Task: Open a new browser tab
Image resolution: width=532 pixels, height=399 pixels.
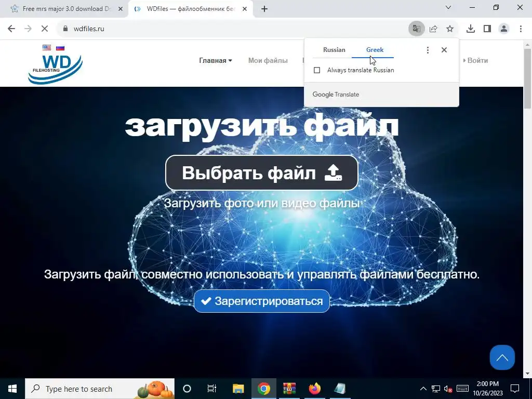Action: tap(264, 9)
